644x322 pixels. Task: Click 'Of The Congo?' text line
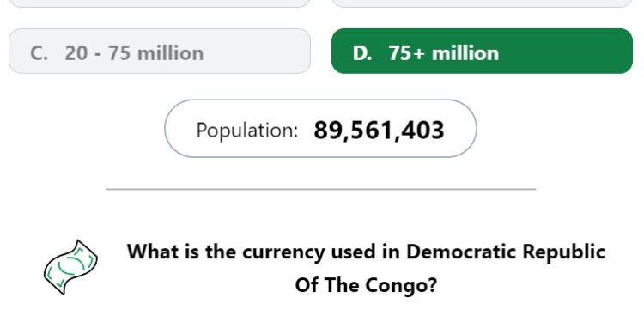coord(366,284)
